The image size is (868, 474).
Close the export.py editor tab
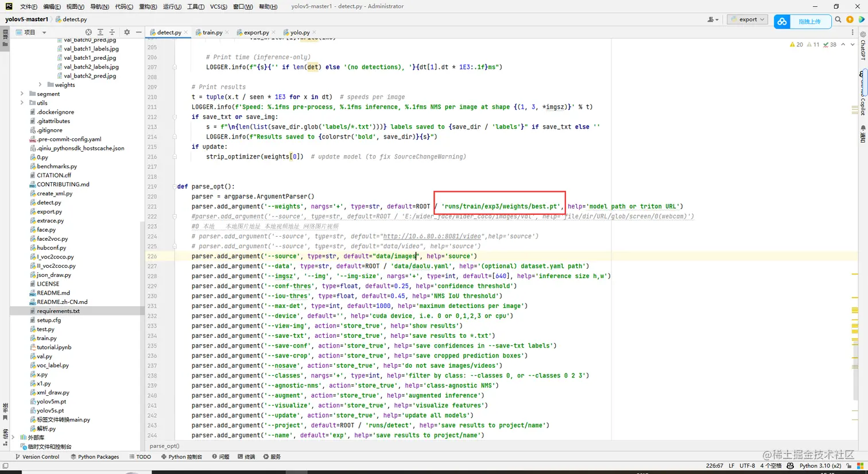(274, 33)
